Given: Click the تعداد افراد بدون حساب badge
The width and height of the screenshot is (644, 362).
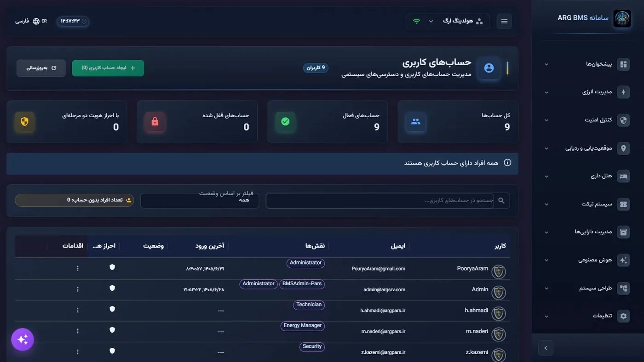Looking at the screenshot, I should point(74,200).
